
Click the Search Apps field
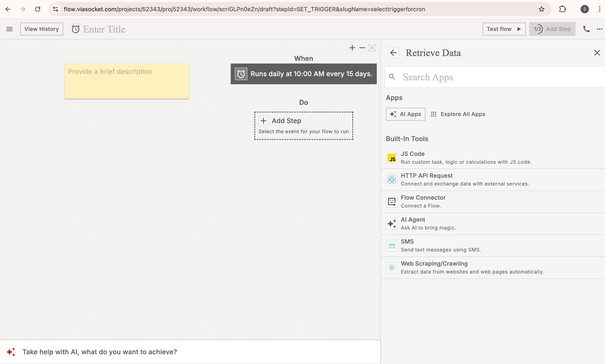(494, 77)
